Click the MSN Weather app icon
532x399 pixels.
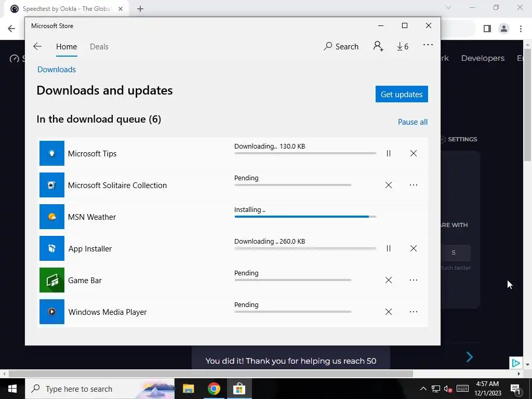coord(51,217)
